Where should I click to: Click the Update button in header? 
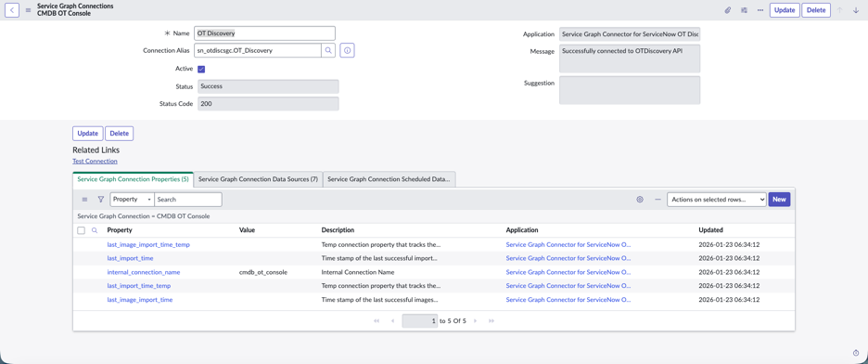click(x=785, y=10)
